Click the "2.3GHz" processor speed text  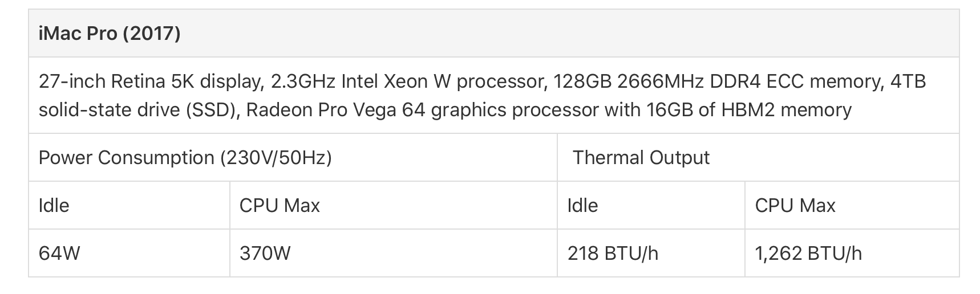pos(303,82)
